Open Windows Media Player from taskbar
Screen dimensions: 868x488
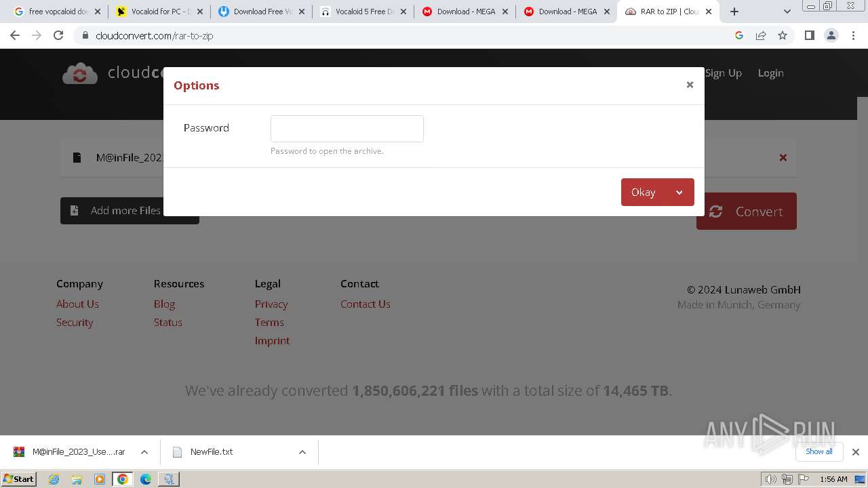[100, 479]
